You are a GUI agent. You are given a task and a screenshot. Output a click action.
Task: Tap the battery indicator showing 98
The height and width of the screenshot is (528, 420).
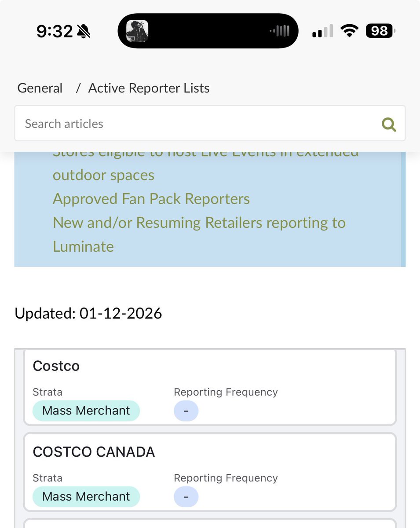tap(379, 31)
